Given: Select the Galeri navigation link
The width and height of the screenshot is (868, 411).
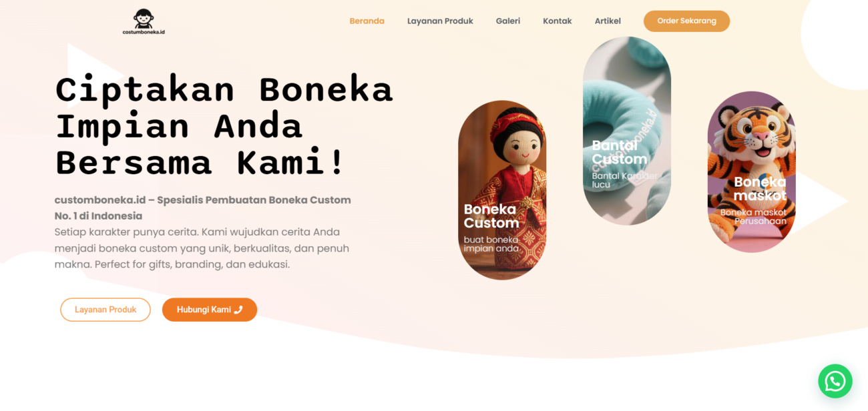Looking at the screenshot, I should [507, 21].
